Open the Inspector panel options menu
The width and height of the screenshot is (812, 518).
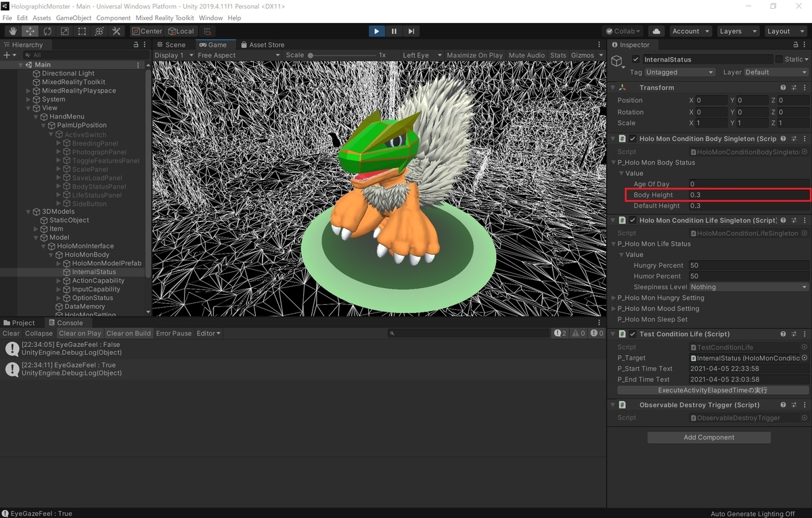[804, 45]
